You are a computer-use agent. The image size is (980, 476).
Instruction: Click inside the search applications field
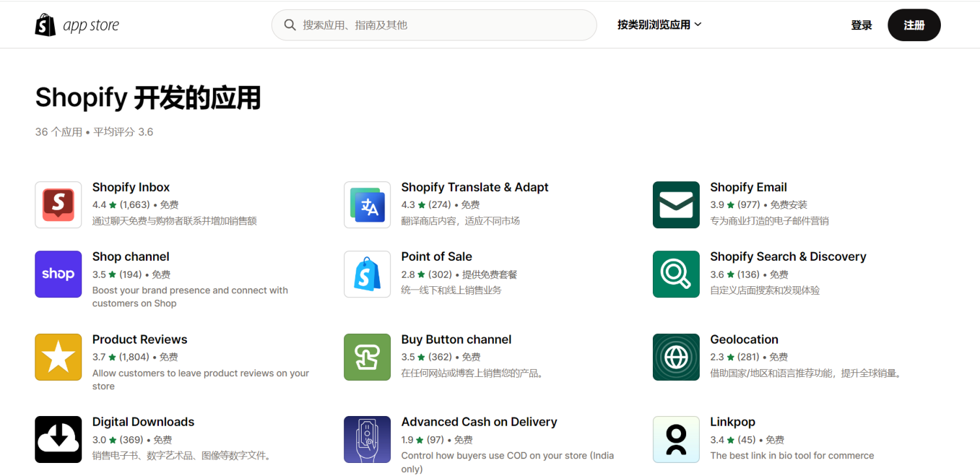(x=433, y=24)
